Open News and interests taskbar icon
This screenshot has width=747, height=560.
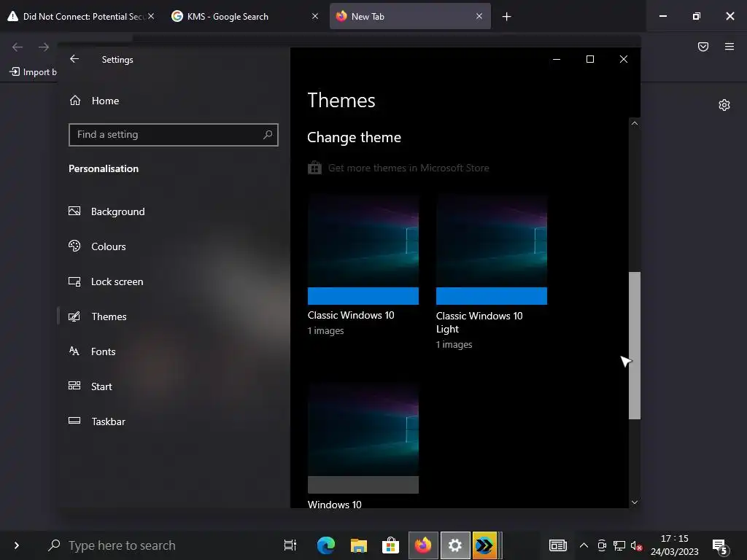(x=558, y=545)
